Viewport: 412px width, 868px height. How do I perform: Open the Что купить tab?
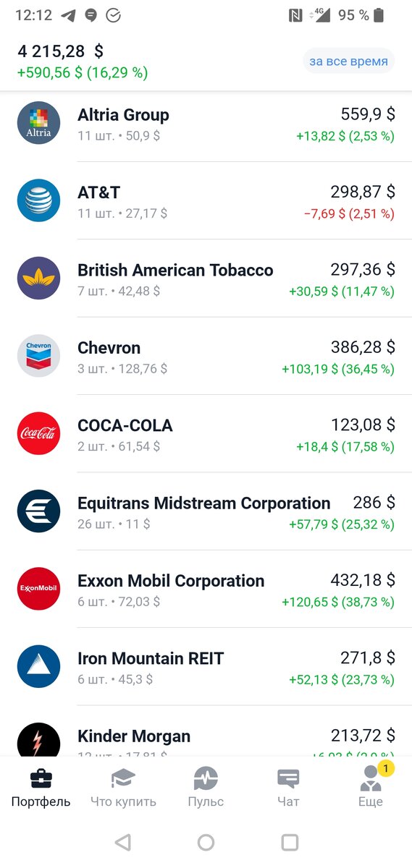(x=123, y=788)
